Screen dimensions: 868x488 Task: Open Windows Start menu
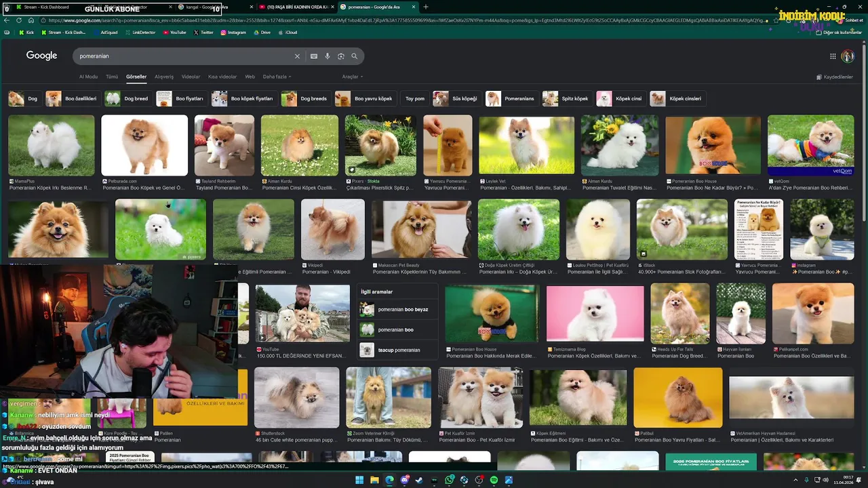359,480
